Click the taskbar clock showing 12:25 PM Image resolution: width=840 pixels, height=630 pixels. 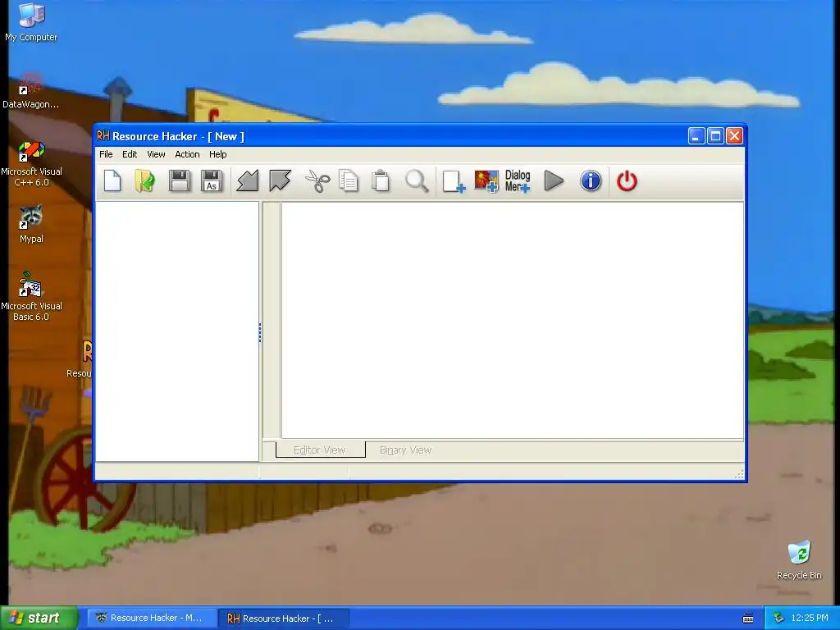coord(810,619)
